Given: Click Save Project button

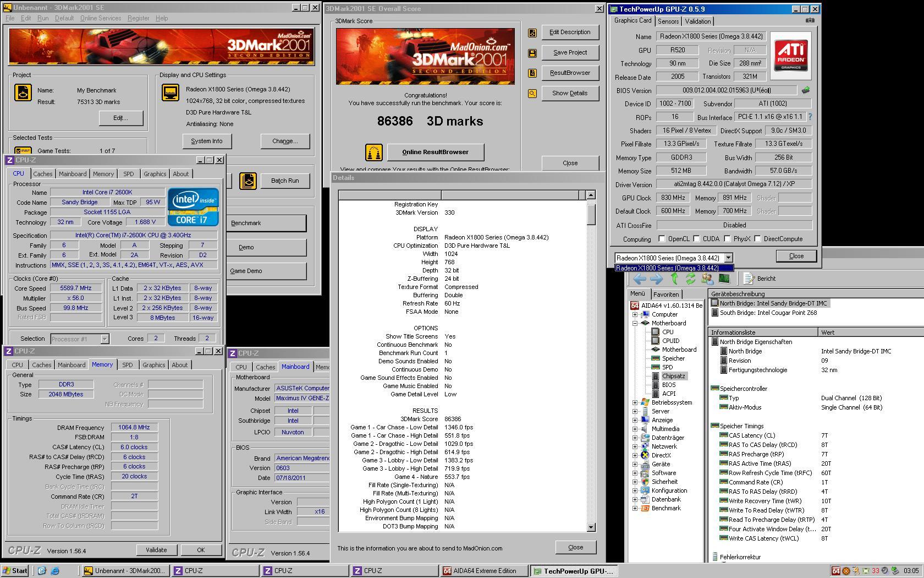Looking at the screenshot, I should (x=570, y=52).
